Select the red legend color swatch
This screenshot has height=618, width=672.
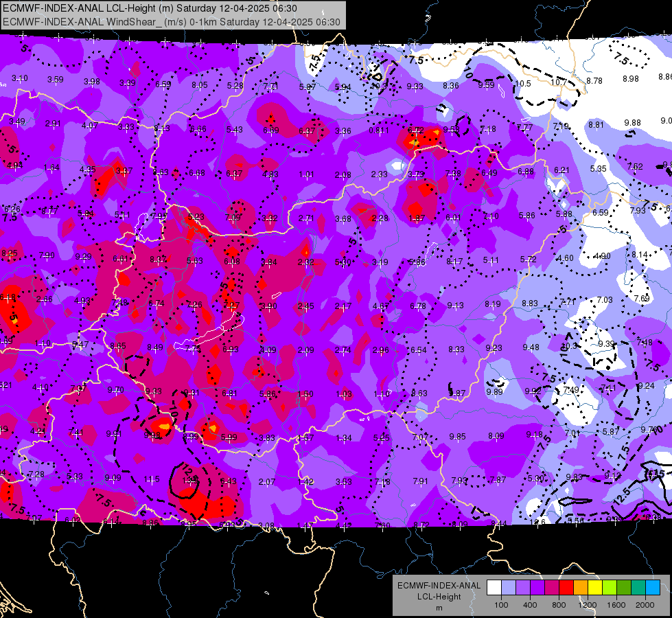[566, 587]
